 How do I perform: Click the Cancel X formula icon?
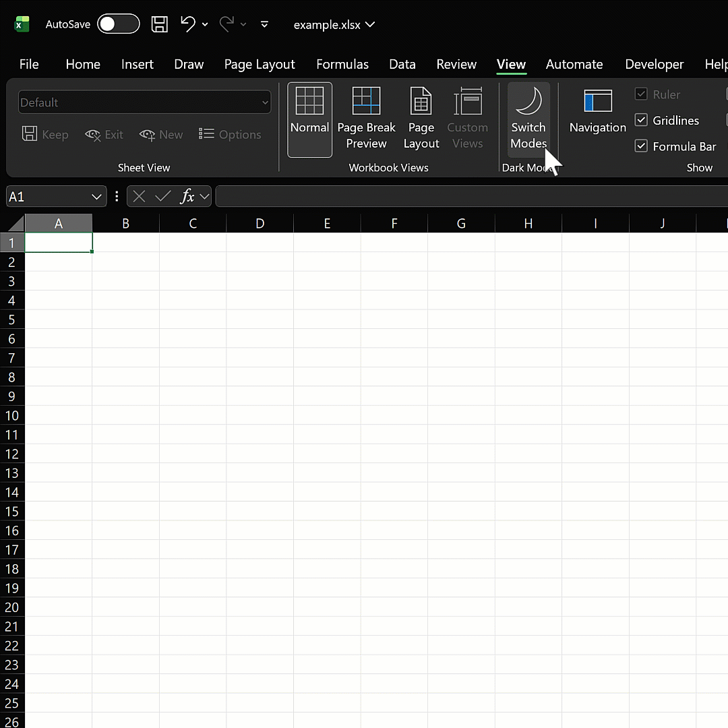[140, 196]
